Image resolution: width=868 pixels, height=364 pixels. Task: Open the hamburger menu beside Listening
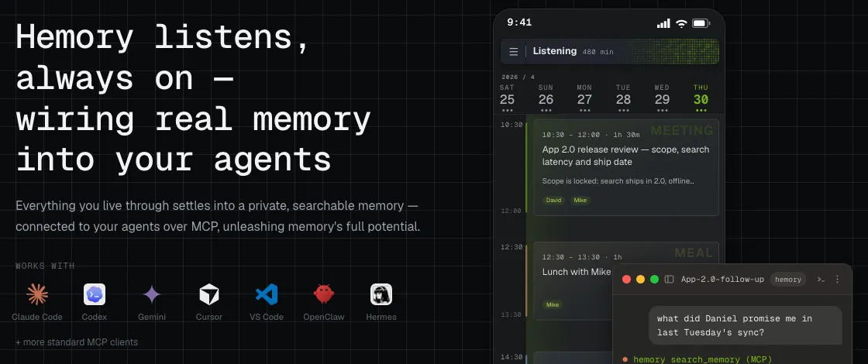514,51
